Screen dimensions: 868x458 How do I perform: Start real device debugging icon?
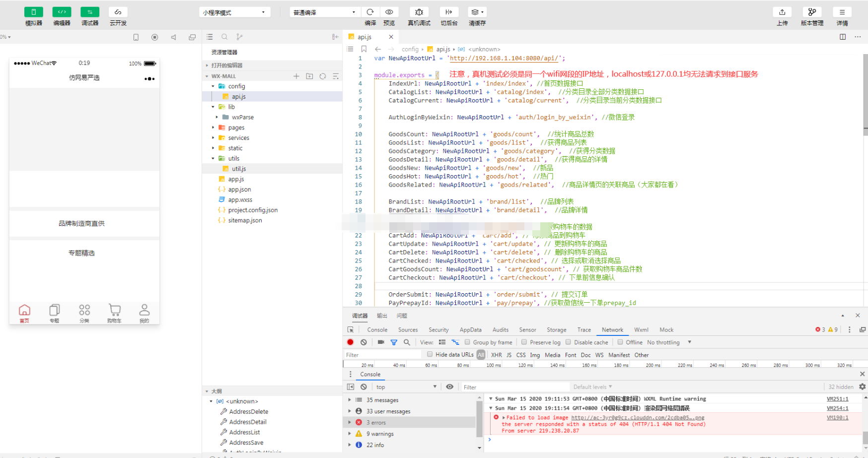[419, 12]
